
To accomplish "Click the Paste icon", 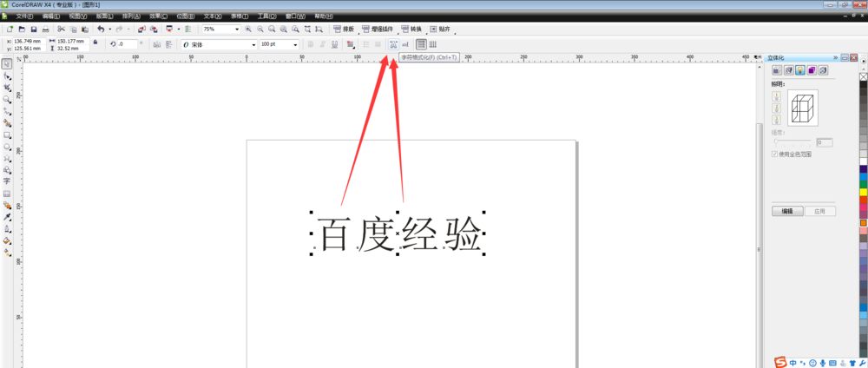I will coord(85,29).
